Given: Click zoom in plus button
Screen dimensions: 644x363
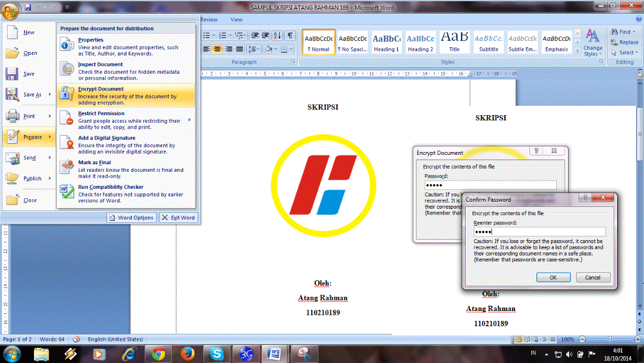Looking at the screenshot, I should (x=638, y=339).
